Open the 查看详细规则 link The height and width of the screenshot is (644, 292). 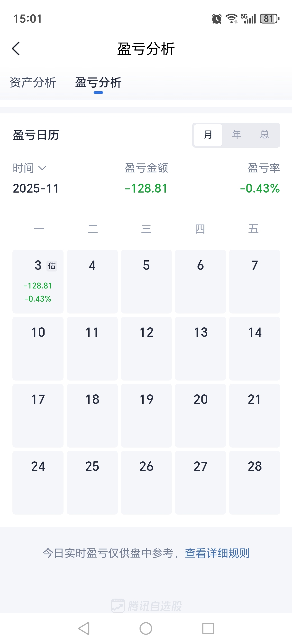pyautogui.click(x=217, y=553)
